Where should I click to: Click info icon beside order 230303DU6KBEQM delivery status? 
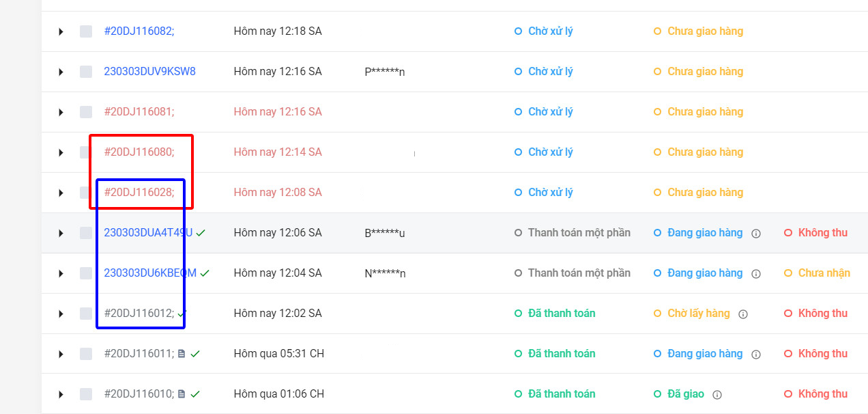point(756,274)
